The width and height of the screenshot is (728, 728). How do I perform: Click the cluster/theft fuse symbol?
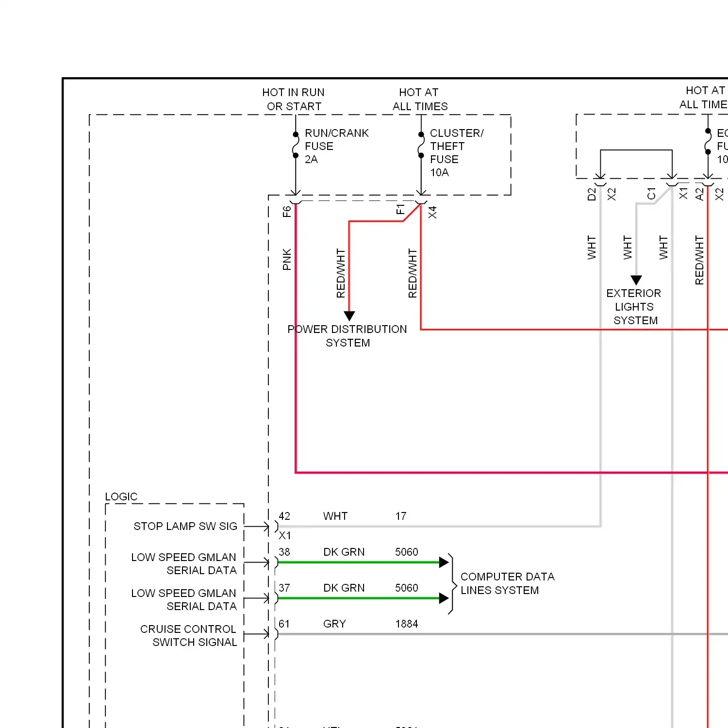(421, 145)
